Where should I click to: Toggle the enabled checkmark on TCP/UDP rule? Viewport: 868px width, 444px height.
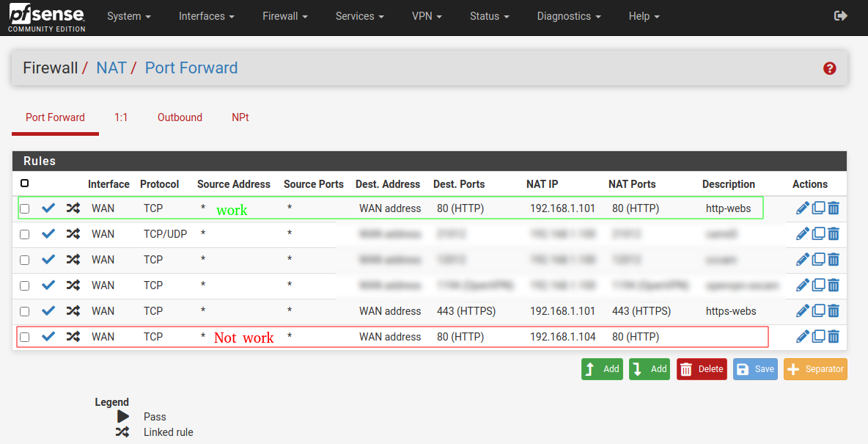click(48, 234)
